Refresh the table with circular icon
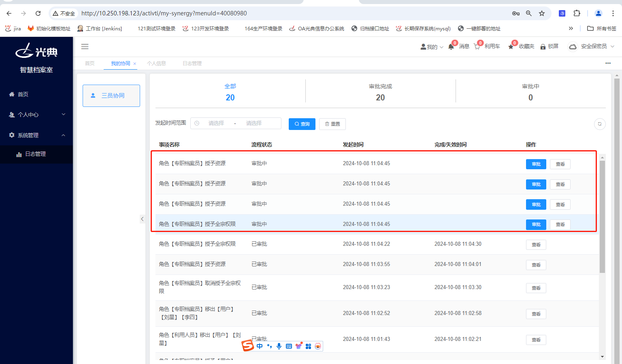 coord(600,124)
